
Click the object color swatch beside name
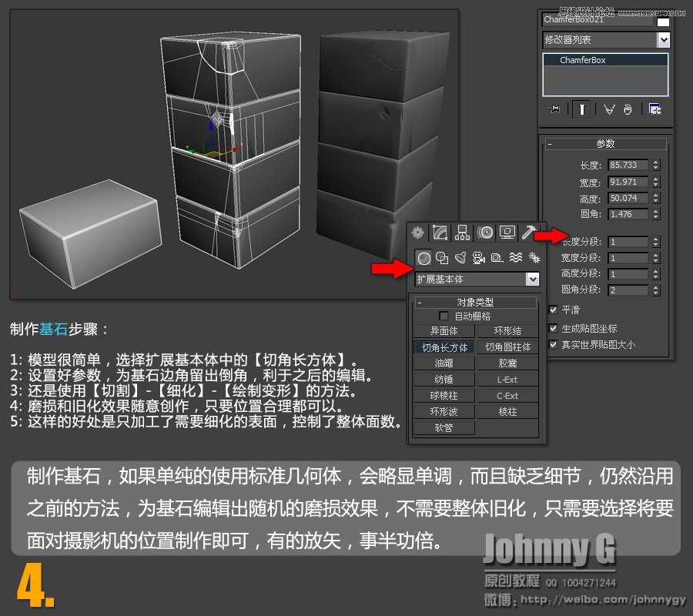663,22
